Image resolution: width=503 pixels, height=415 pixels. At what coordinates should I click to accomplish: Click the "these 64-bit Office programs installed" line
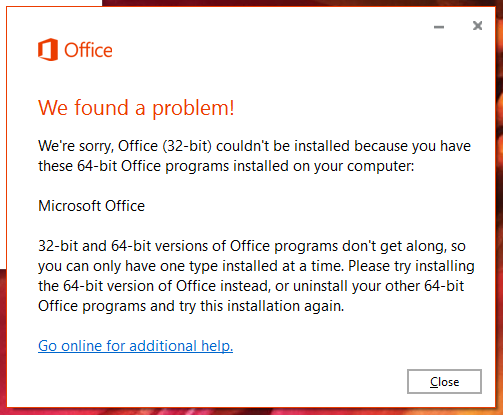point(226,166)
